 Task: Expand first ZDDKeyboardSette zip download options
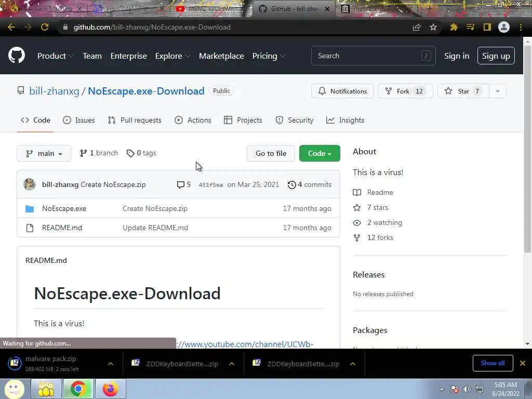pos(232,364)
